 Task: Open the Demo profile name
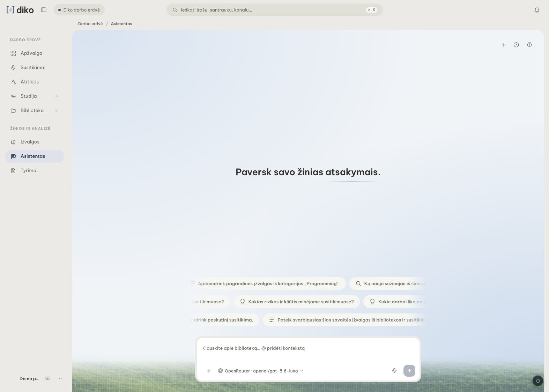[29, 379]
